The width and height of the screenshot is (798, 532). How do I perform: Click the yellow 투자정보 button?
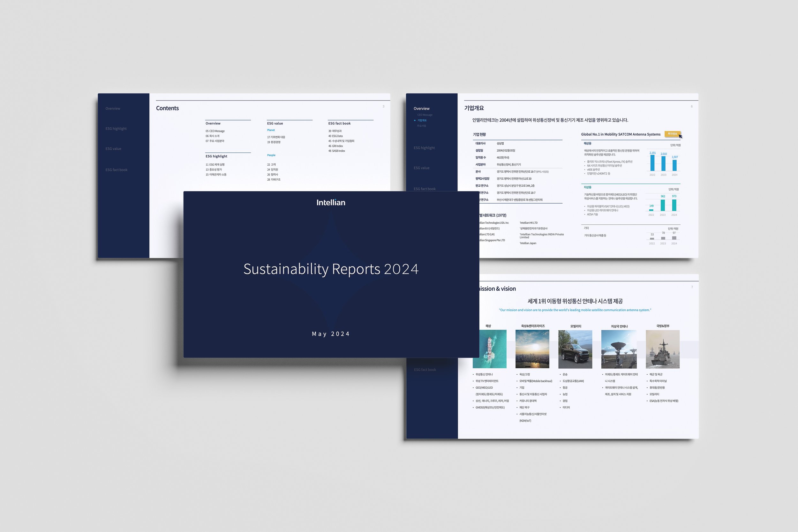pyautogui.click(x=672, y=134)
